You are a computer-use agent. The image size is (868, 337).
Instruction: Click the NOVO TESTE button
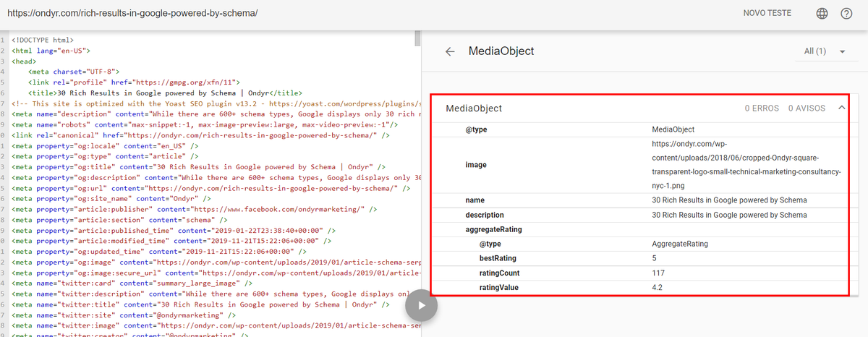[x=767, y=13]
